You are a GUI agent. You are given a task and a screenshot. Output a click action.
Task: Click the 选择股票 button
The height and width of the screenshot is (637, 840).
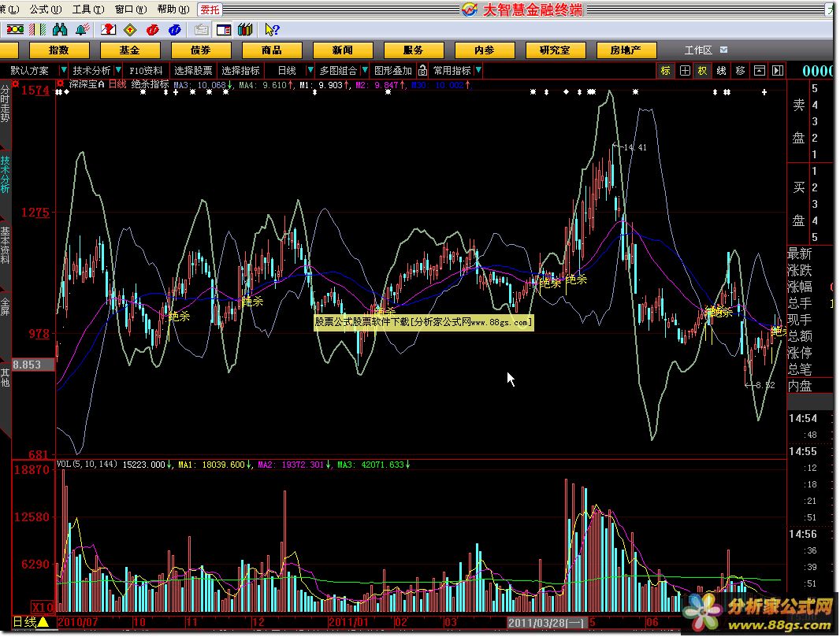(x=193, y=70)
